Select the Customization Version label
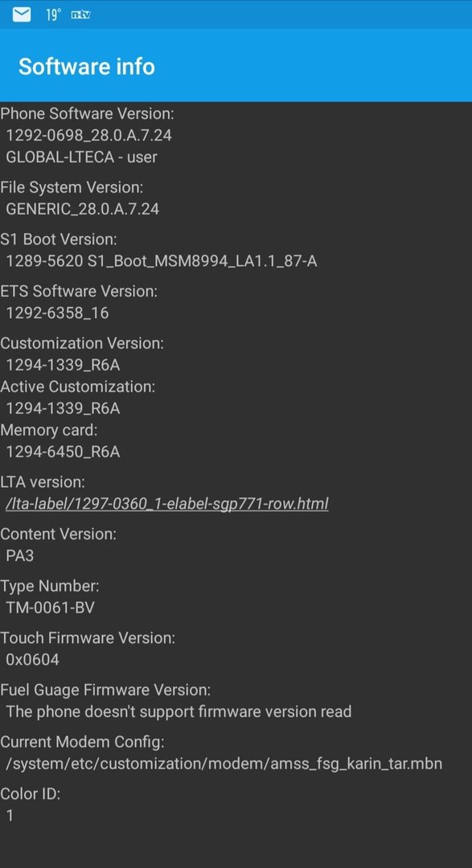The height and width of the screenshot is (868, 472). click(82, 343)
